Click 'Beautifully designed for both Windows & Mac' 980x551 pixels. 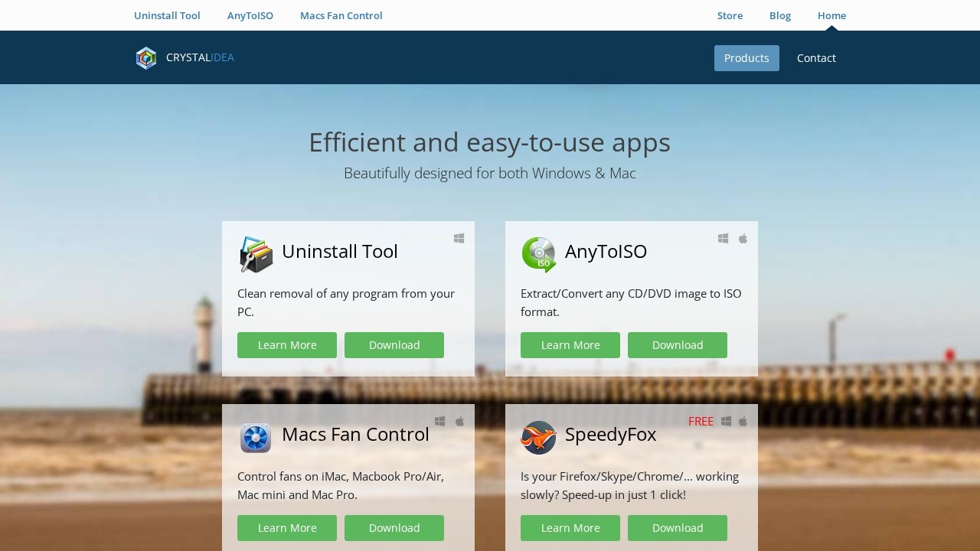tap(490, 173)
